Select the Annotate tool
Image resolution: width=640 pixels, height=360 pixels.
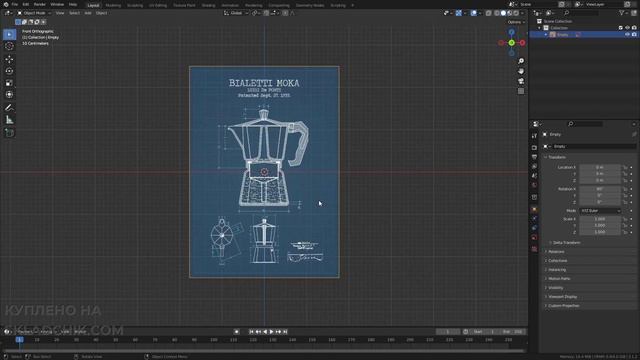click(9, 108)
